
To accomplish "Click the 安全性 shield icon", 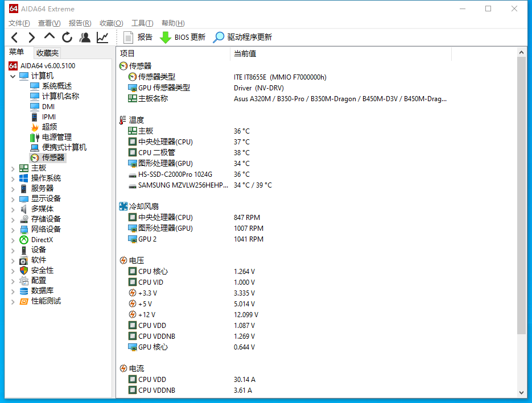I will [x=24, y=271].
